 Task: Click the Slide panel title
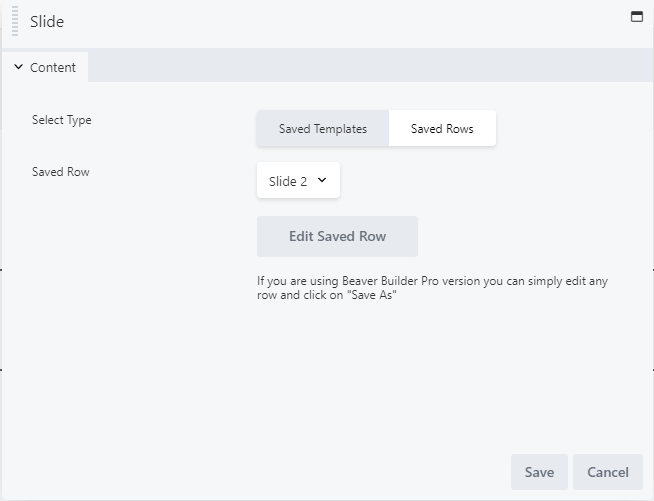point(47,21)
